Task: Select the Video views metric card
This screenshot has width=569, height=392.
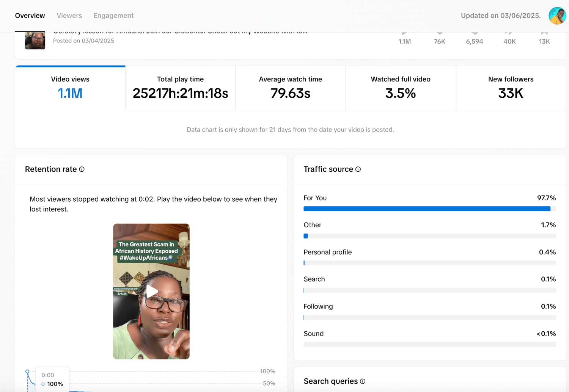Action: click(x=70, y=88)
